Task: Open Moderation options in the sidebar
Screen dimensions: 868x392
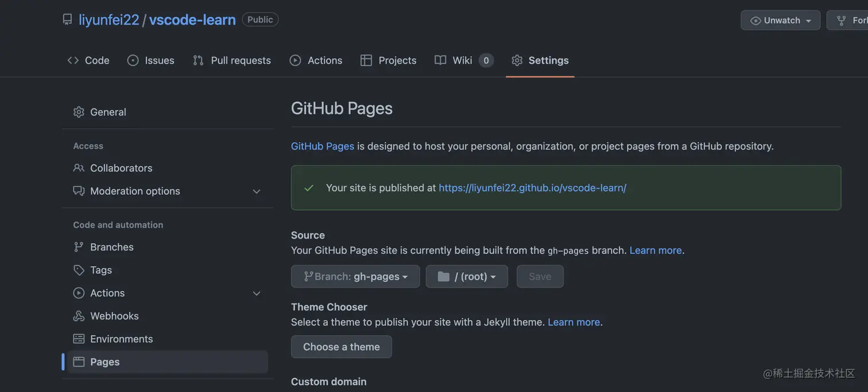Action: 168,191
